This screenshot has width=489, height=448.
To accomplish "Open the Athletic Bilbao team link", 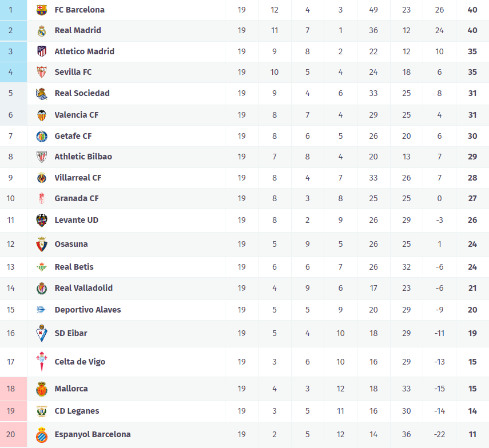I will [83, 157].
